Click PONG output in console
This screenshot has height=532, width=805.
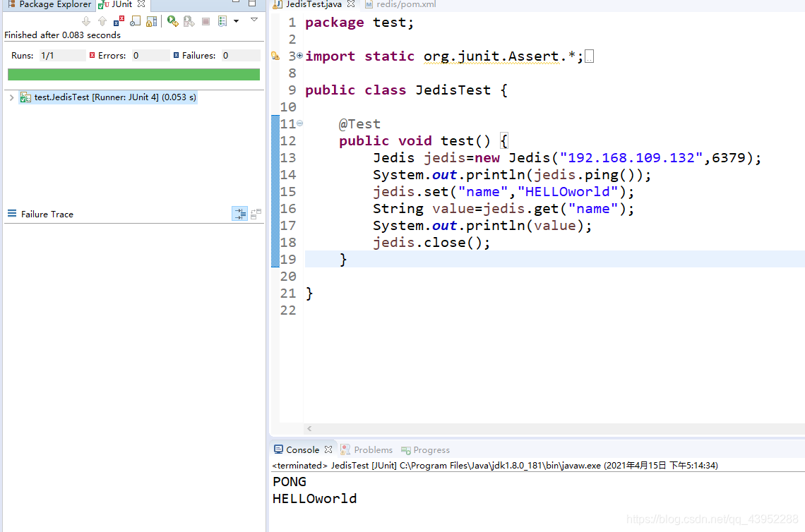290,482
